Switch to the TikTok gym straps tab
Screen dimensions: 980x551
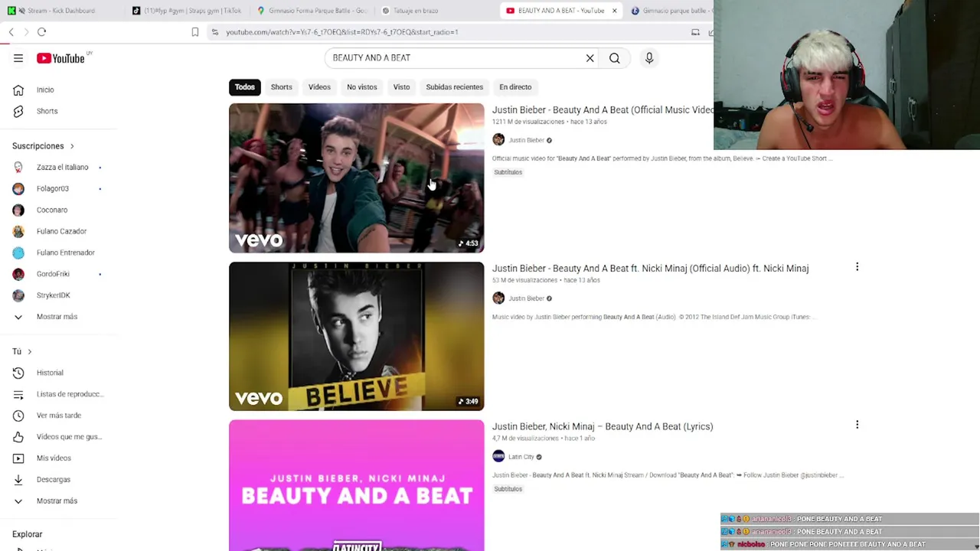[x=188, y=11]
